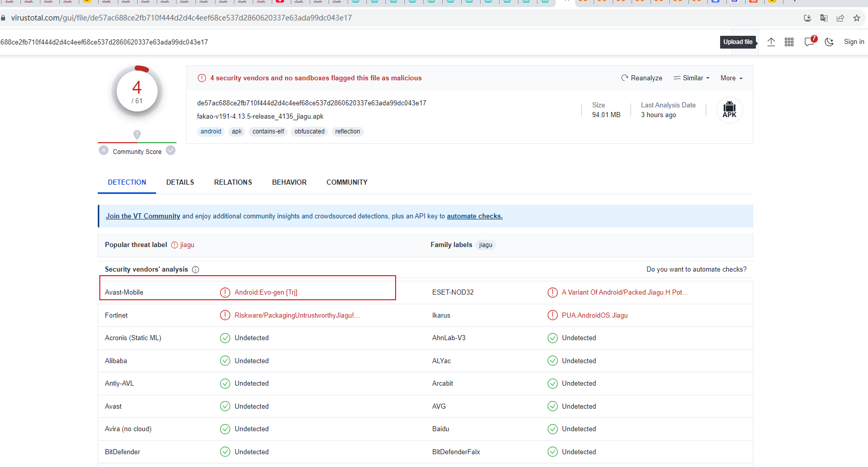Switch to RELATIONS tab
This screenshot has width=868, height=467.
click(233, 182)
